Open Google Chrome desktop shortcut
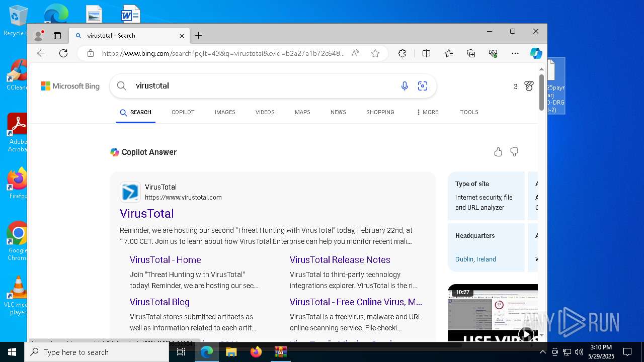Screen dimensions: 644x362 coord(17,241)
